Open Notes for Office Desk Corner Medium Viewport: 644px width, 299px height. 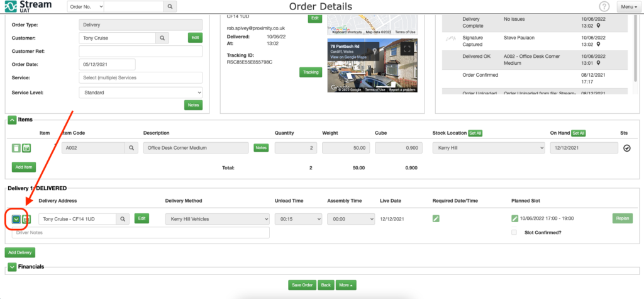tap(261, 148)
